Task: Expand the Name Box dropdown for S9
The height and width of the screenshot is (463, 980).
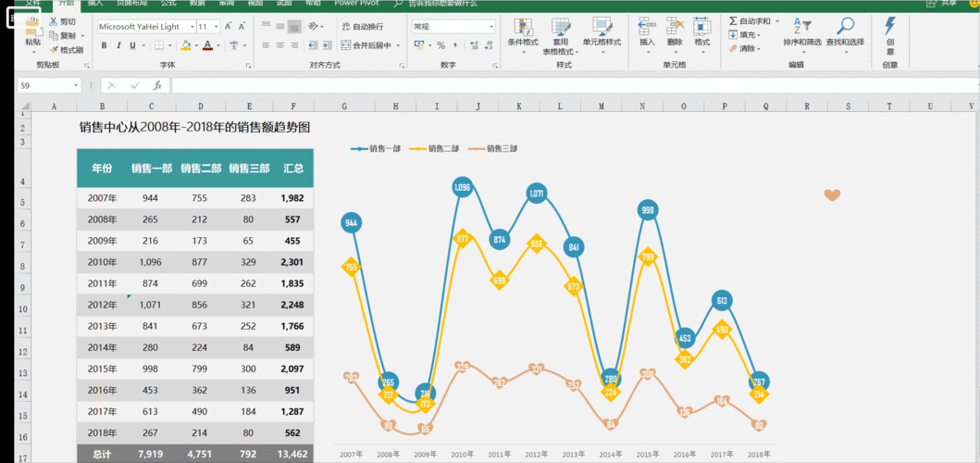Action: coord(75,85)
